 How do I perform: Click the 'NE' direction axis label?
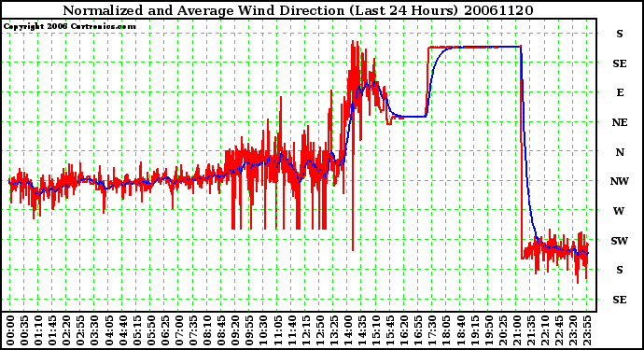coord(620,122)
